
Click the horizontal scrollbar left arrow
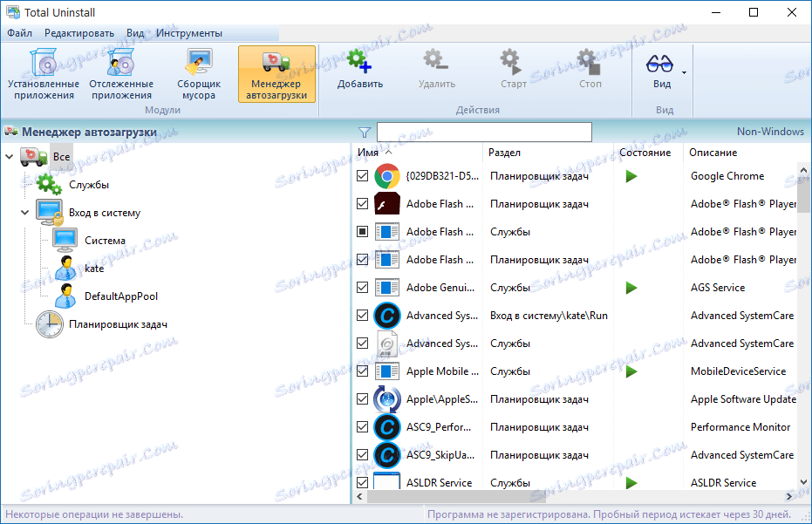coord(360,497)
